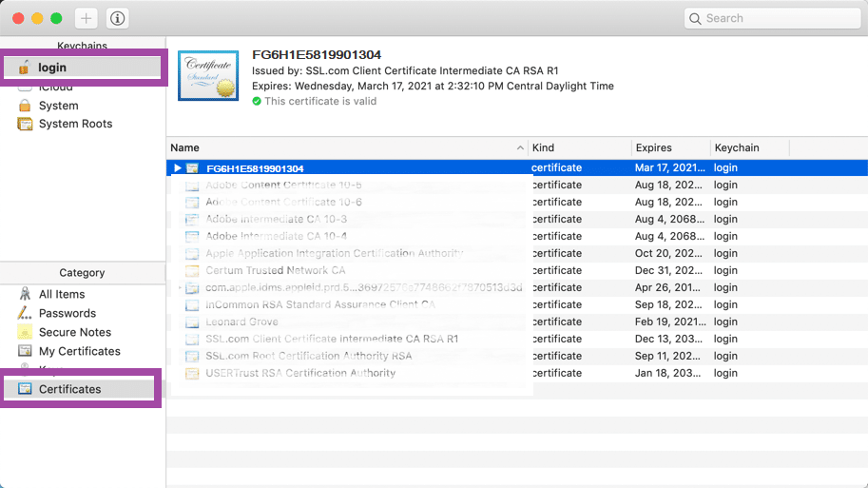Click the login keychain lock icon

click(x=24, y=68)
